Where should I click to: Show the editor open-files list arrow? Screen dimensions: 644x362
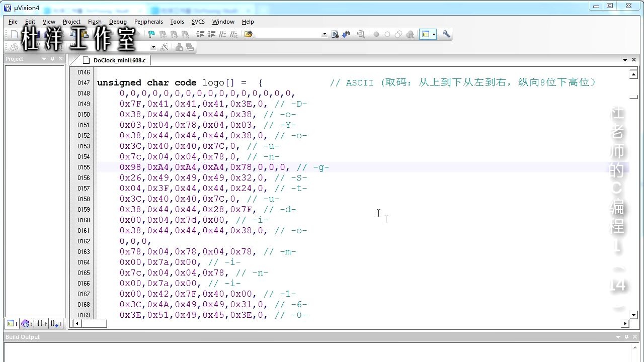(x=626, y=60)
